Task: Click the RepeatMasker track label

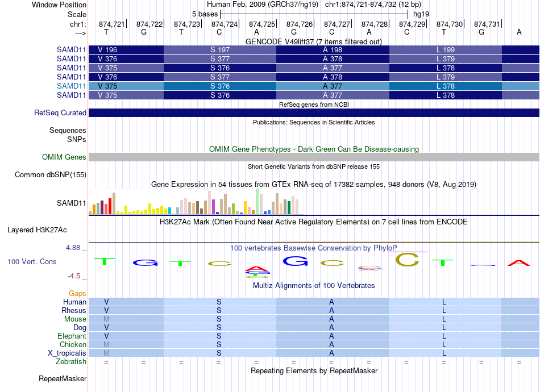Action: click(x=63, y=378)
